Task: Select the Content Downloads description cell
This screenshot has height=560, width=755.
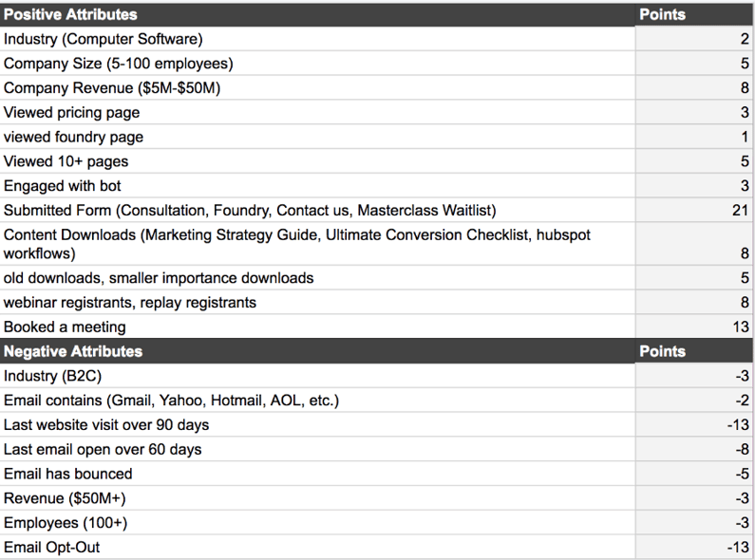Action: pyautogui.click(x=317, y=244)
